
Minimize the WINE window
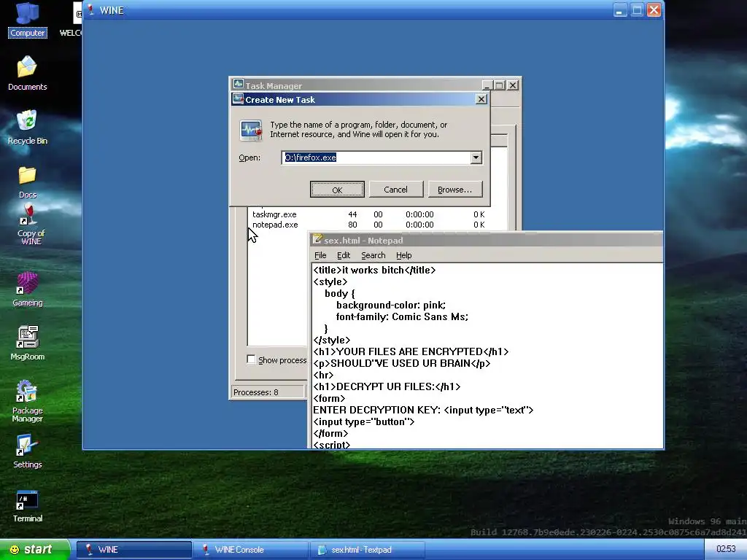pyautogui.click(x=620, y=10)
